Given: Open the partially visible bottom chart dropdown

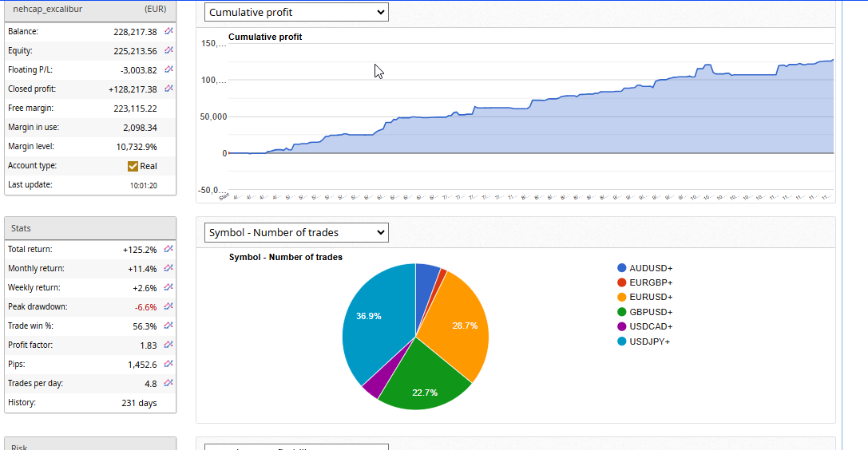Looking at the screenshot, I should 296,447.
